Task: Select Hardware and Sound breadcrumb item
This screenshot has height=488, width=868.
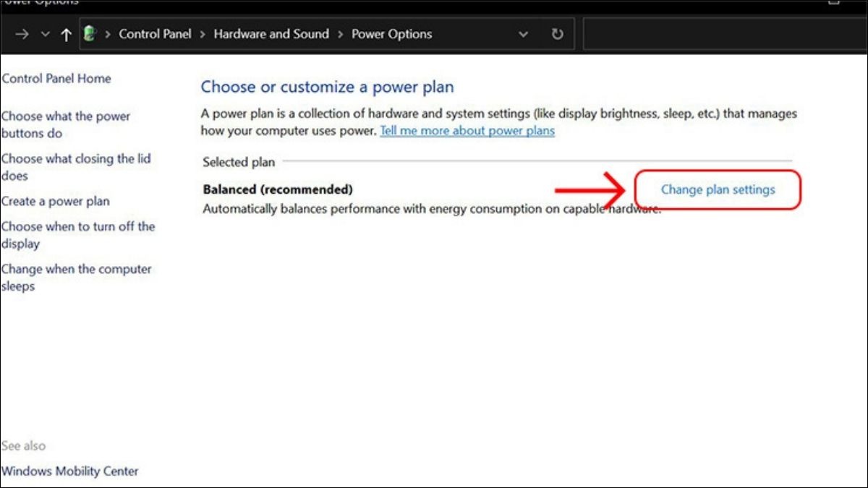Action: [x=271, y=34]
